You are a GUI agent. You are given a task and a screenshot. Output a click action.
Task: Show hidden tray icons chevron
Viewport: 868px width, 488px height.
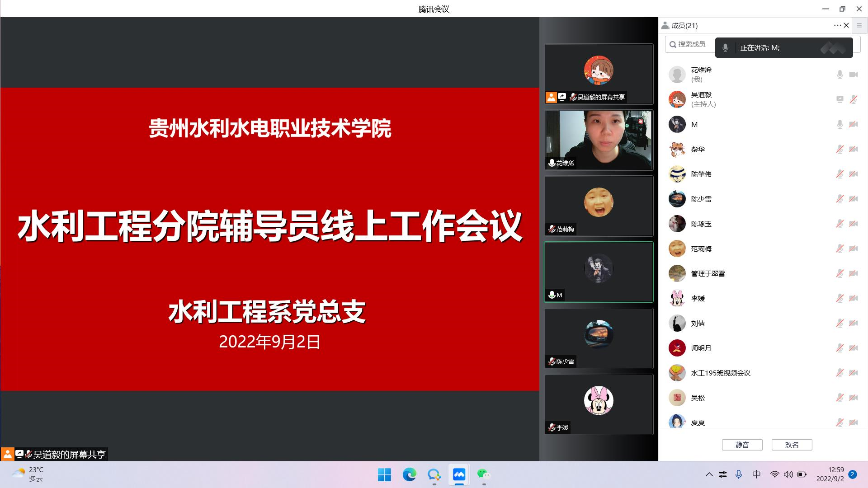point(709,474)
